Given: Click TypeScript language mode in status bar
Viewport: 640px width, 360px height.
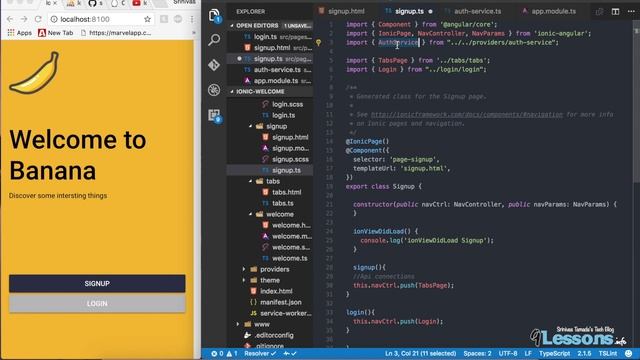Looking at the screenshot, I should (x=554, y=353).
